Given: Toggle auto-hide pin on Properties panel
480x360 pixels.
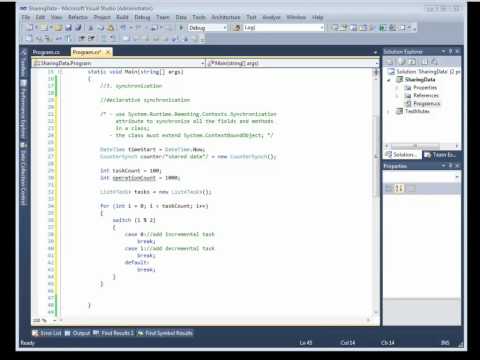Looking at the screenshot, I should [x=450, y=166].
